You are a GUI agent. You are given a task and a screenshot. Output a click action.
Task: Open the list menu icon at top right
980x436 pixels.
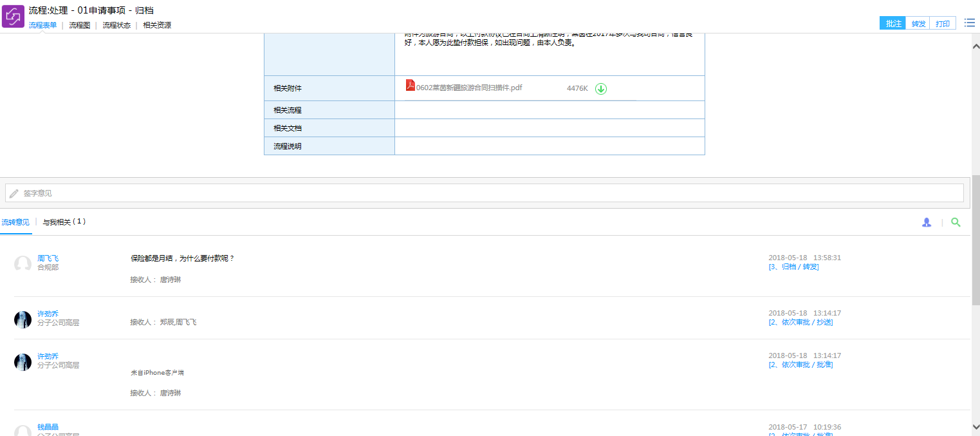(x=969, y=23)
